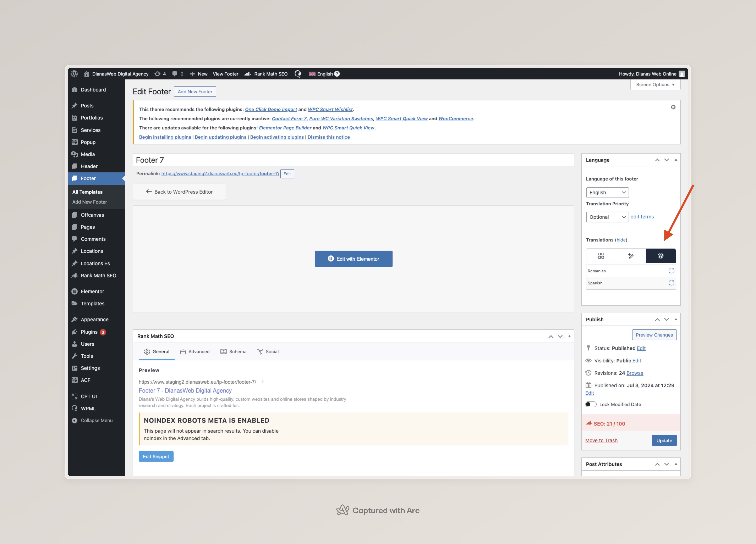This screenshot has height=544, width=756.
Task: Click the Move to Trash link
Action: (601, 440)
